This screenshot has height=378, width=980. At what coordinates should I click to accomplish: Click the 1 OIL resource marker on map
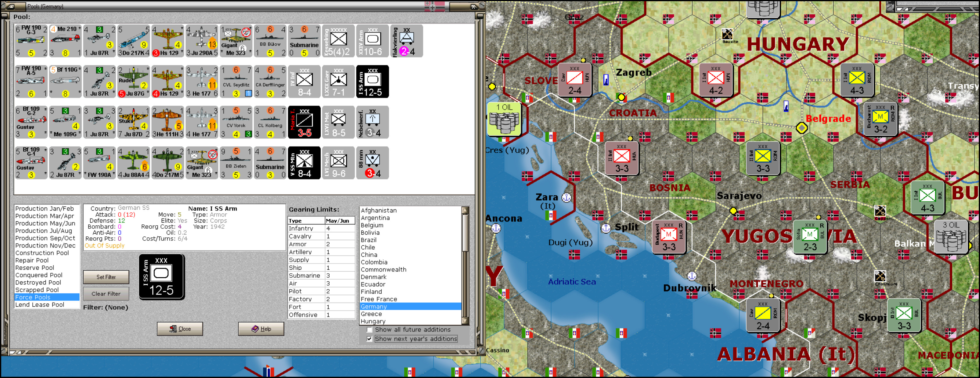click(505, 119)
